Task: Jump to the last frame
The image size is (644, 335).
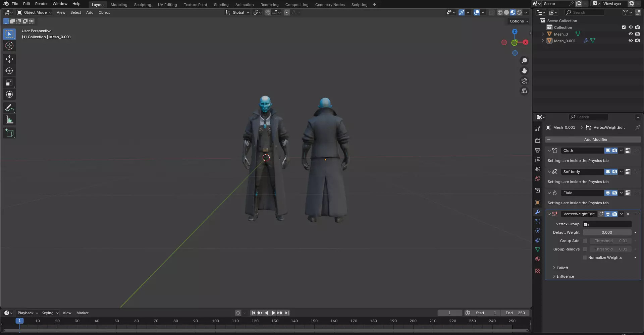Action: click(x=287, y=313)
